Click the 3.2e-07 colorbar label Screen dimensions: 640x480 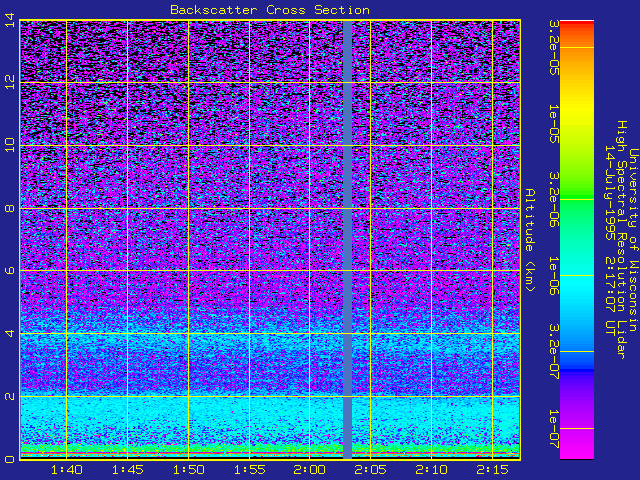tap(554, 351)
